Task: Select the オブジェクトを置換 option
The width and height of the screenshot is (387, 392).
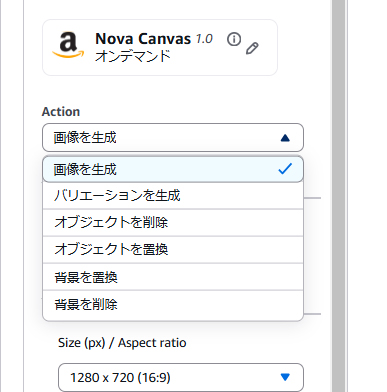Action: (x=173, y=250)
